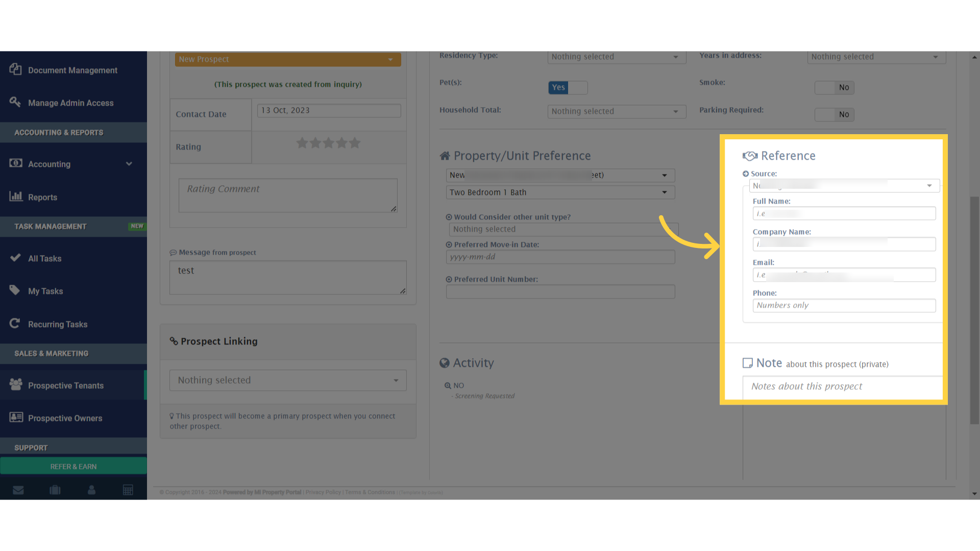Open the calculator icon in sidebar footer
Viewport: 980px width, 551px height.
[128, 490]
